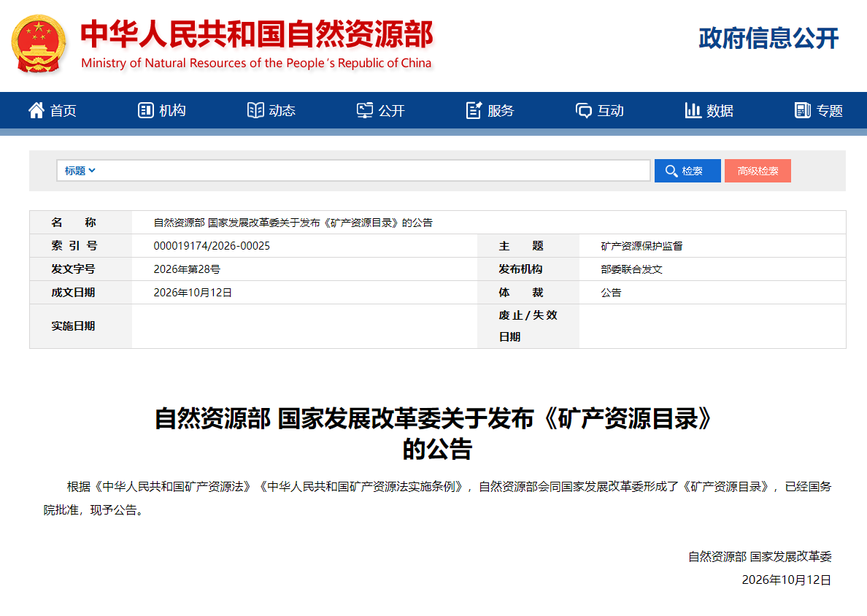
Task: Click the 发文字号 label cell
Action: [81, 269]
